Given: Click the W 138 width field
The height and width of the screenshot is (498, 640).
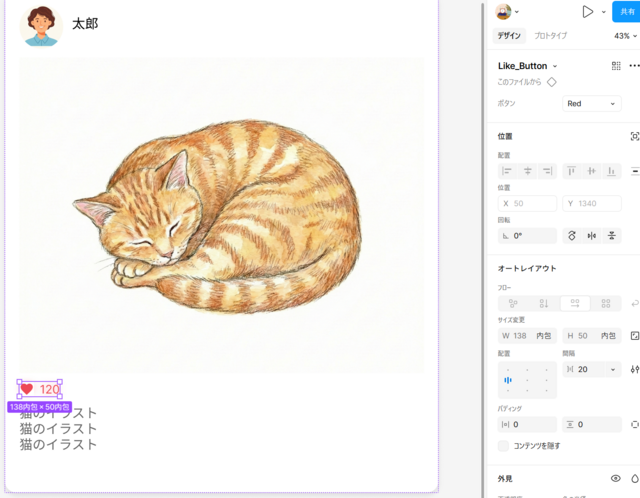Looking at the screenshot, I should click(527, 336).
